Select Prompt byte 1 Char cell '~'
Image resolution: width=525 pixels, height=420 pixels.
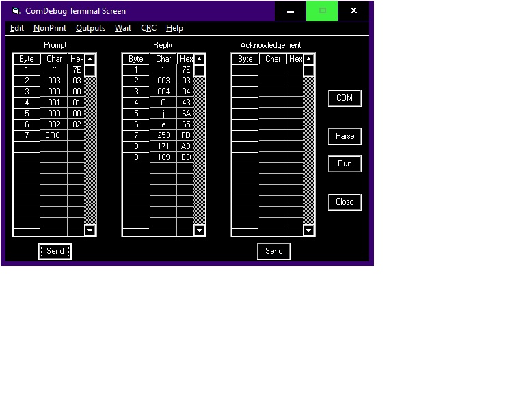click(54, 69)
